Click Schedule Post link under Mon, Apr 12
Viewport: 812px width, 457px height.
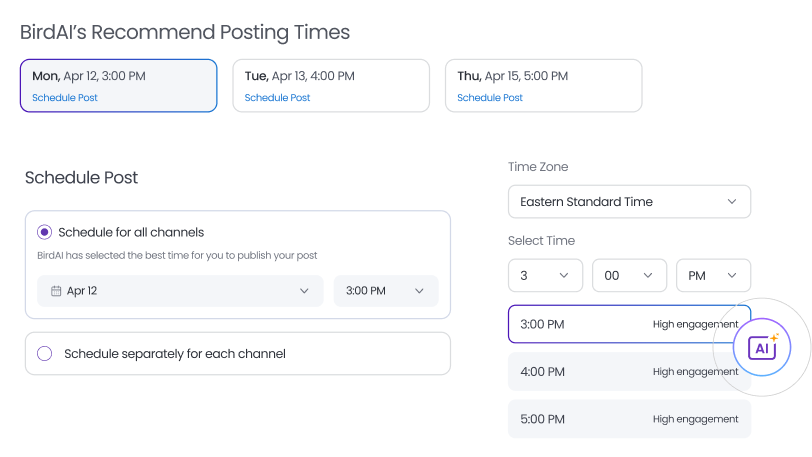click(x=65, y=98)
